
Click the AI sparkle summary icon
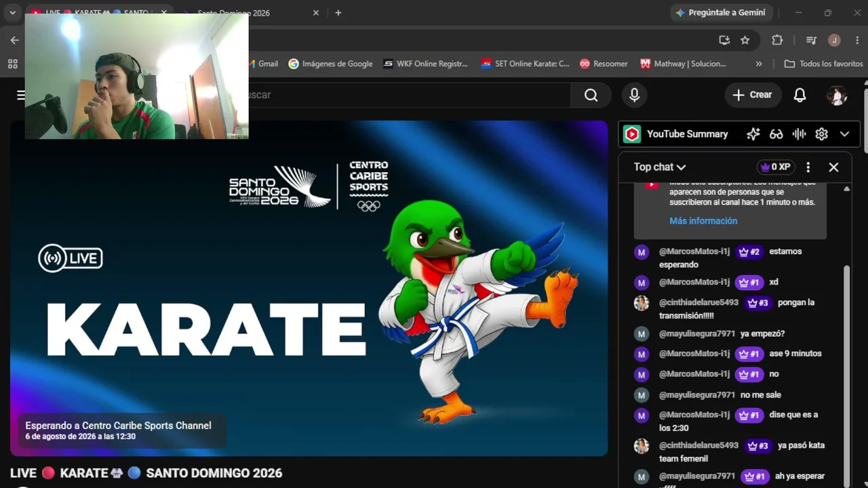[x=753, y=134]
